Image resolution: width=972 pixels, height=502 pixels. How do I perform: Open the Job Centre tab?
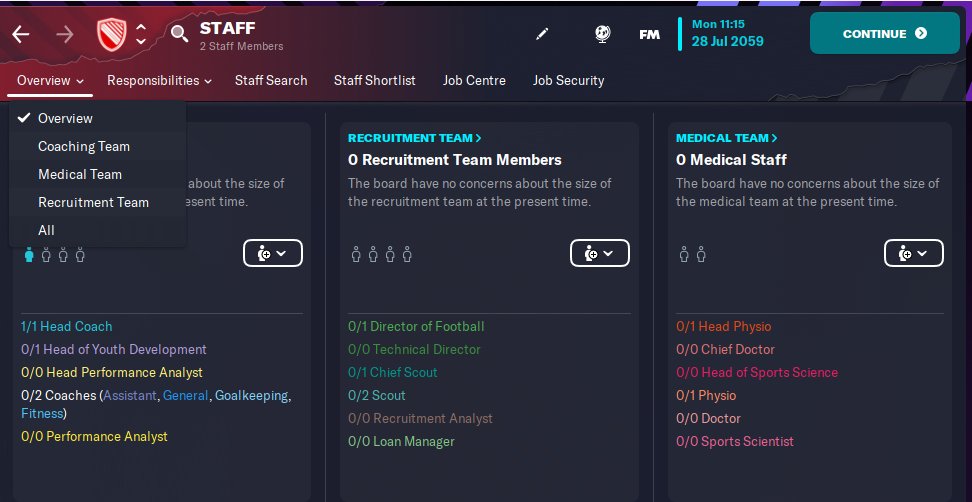[x=474, y=81]
